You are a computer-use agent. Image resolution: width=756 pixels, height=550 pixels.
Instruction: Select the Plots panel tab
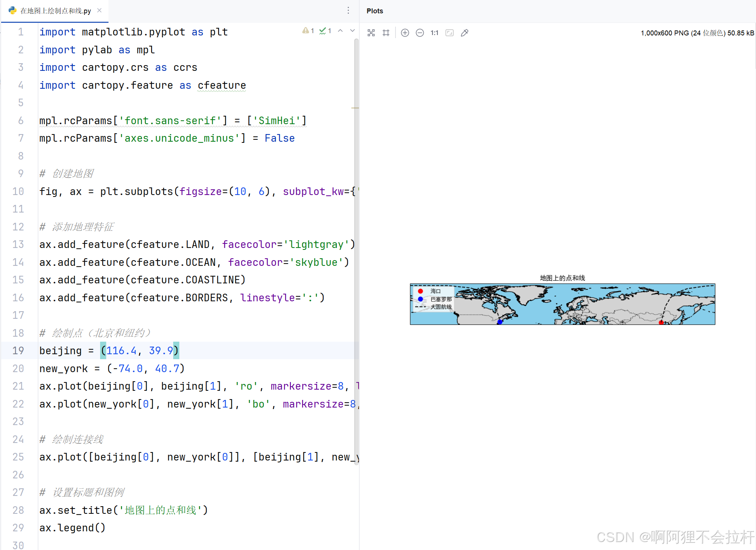click(x=375, y=11)
